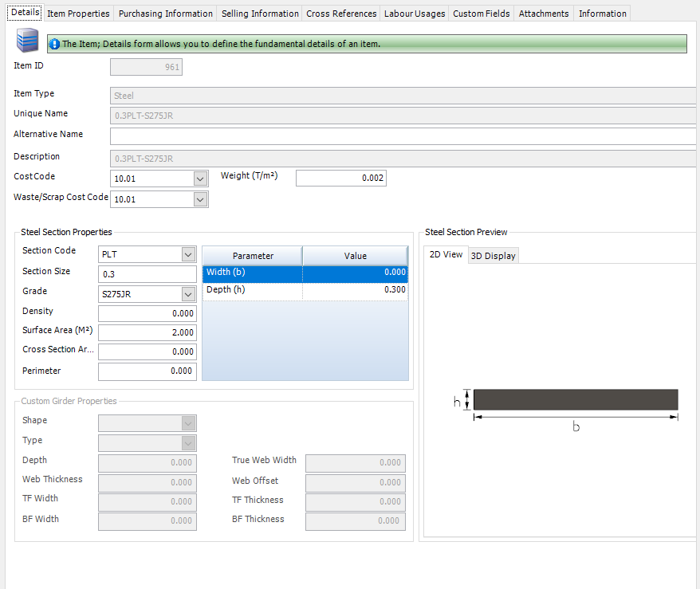
Task: Click the Alternative Name text field
Action: pos(404,136)
